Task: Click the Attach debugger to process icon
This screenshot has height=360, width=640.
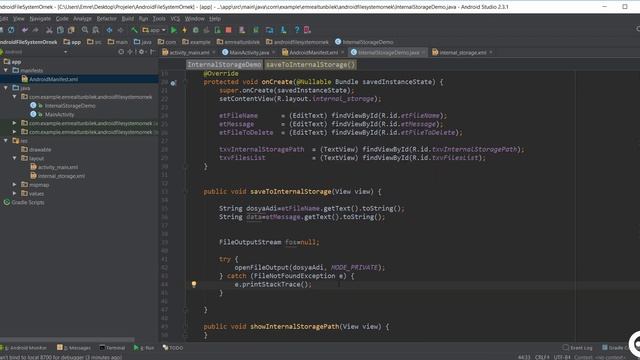Action: coord(218,30)
